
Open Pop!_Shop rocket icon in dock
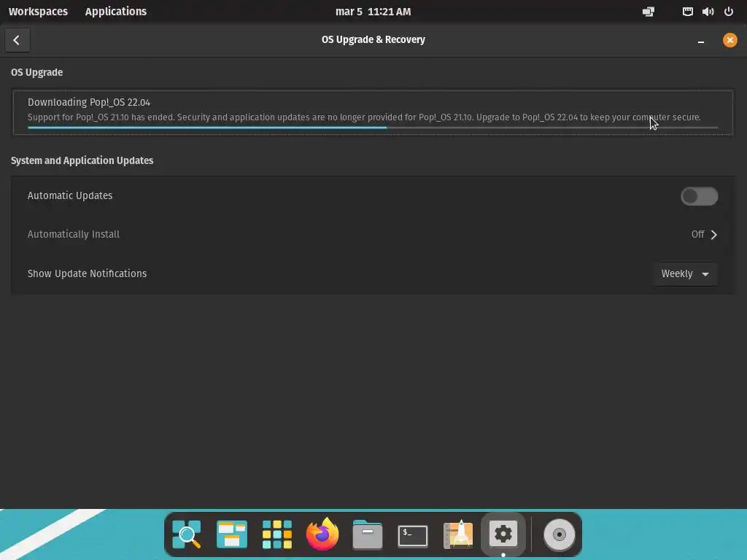pos(458,534)
